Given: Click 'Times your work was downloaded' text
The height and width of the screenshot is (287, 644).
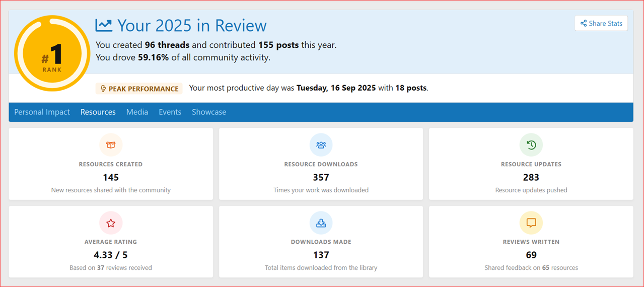Looking at the screenshot, I should click(321, 190).
